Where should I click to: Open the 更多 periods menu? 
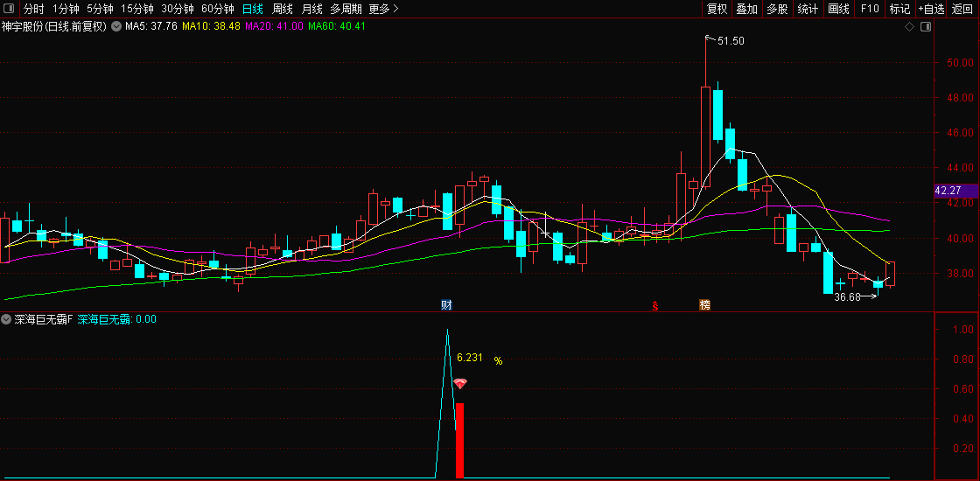383,9
